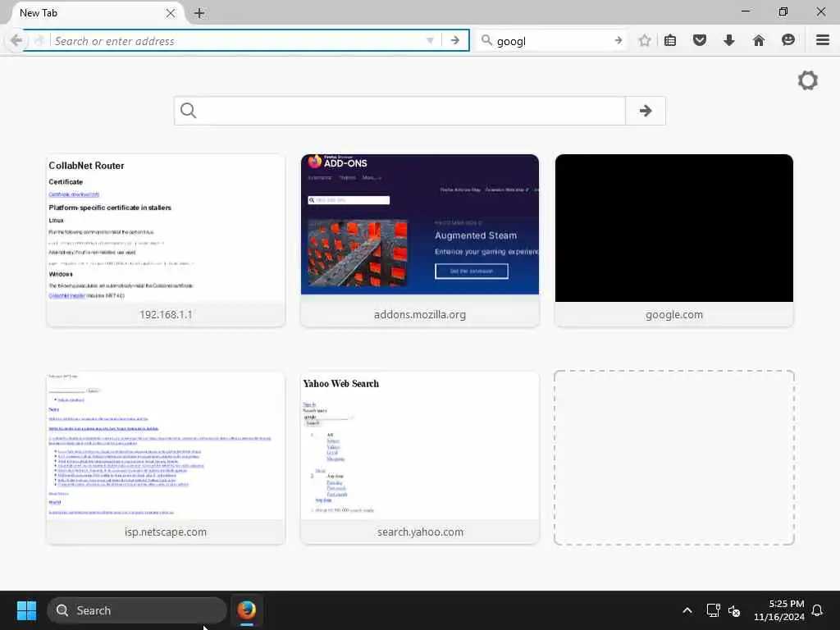Open the 192.168.1.1 CollabNet Router tile
The height and width of the screenshot is (630, 840).
166,240
